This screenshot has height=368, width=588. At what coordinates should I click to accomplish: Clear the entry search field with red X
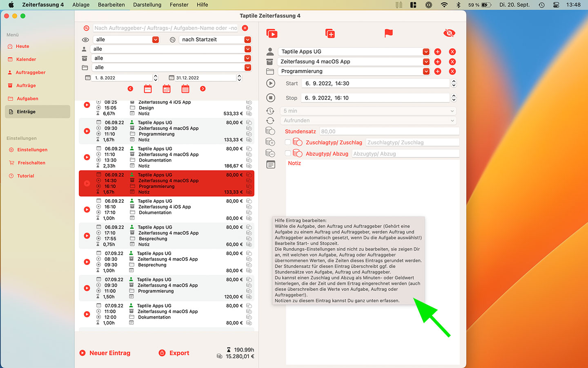click(245, 28)
